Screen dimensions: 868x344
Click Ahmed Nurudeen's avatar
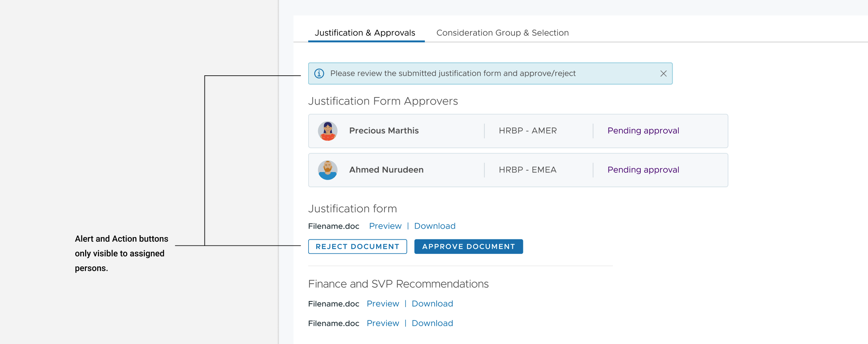click(328, 170)
